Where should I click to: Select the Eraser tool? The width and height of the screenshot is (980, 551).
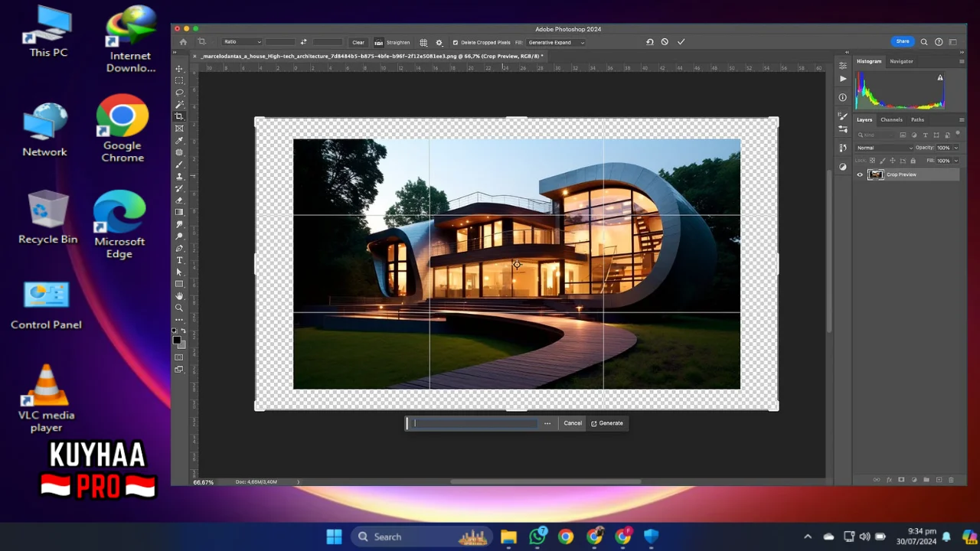[179, 201]
